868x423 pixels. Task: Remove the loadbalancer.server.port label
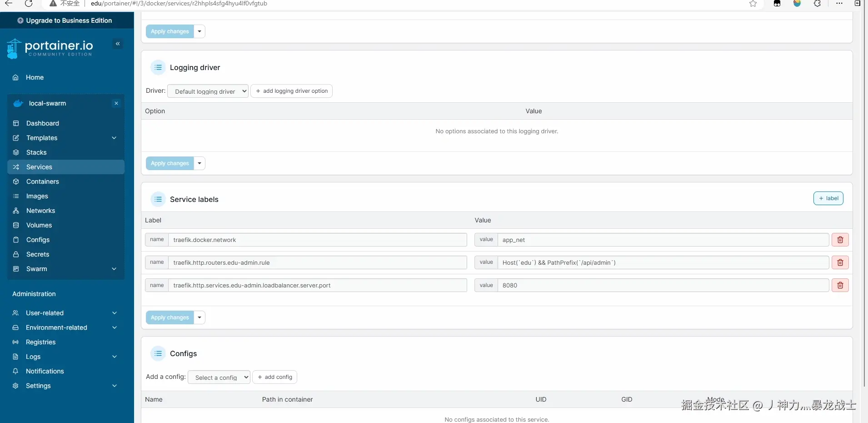click(x=840, y=285)
